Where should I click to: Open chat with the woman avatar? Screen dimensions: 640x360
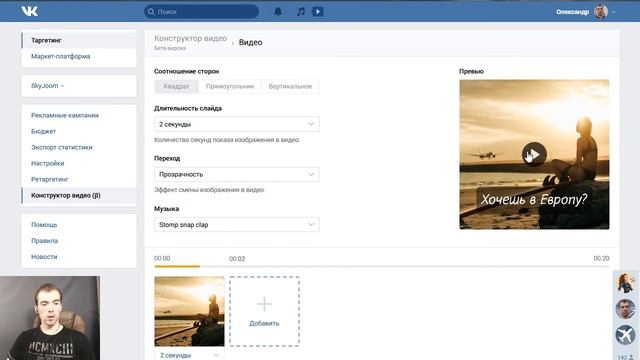[x=626, y=283]
